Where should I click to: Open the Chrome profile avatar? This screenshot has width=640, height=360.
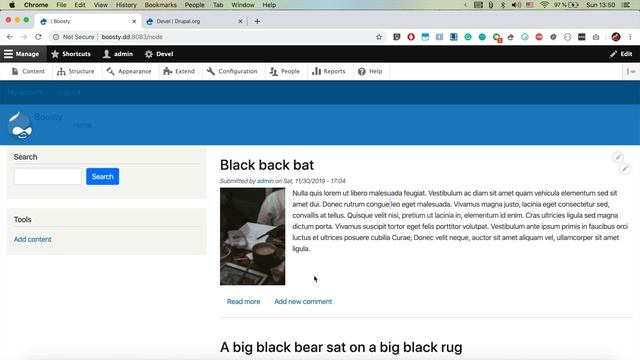pos(616,37)
